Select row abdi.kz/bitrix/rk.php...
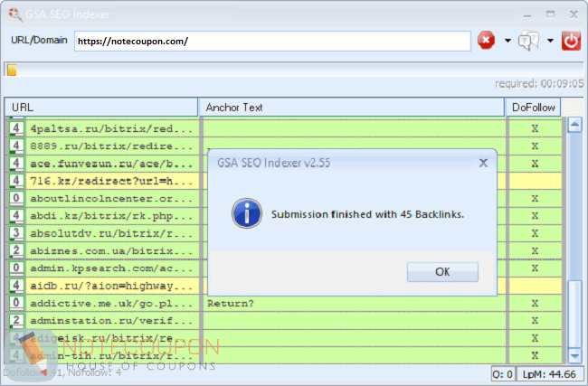588x386 pixels. 284,216
